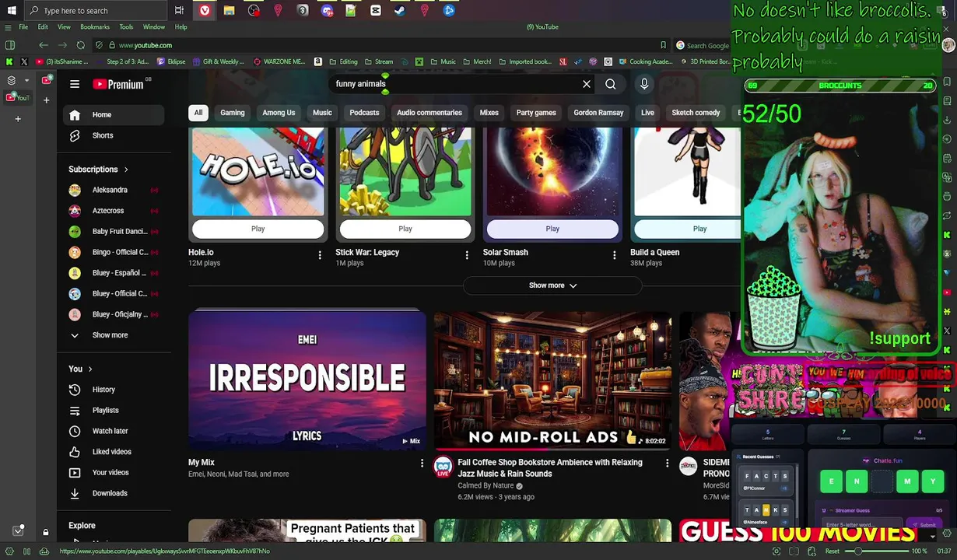Viewport: 957px width, 560px height.
Task: Open Fall Coffee Shop Bookstore thumbnail
Action: 552,381
